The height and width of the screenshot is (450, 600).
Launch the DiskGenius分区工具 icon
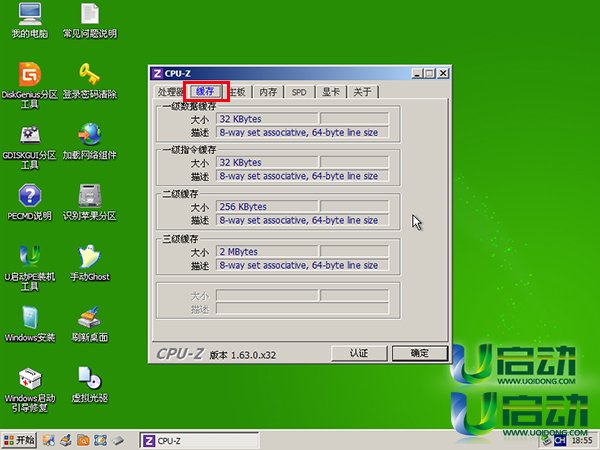click(x=30, y=85)
